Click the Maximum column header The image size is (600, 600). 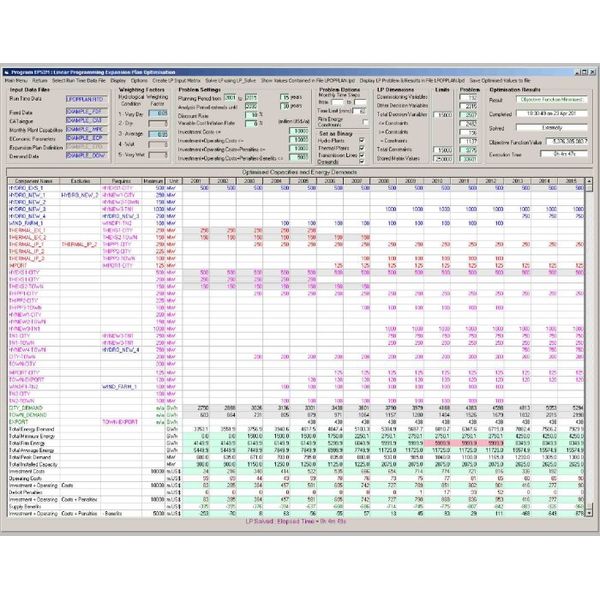tap(153, 181)
